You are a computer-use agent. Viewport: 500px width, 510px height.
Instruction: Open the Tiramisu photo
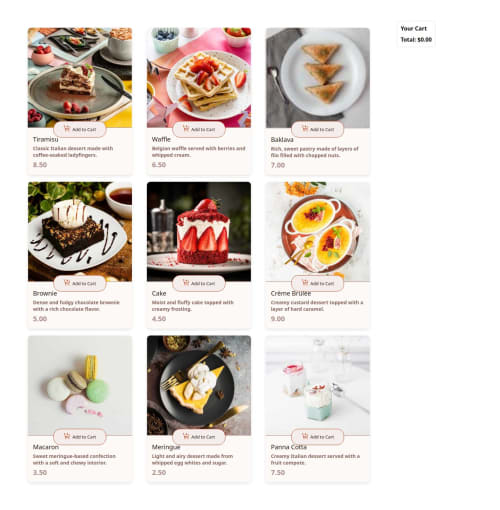point(80,77)
